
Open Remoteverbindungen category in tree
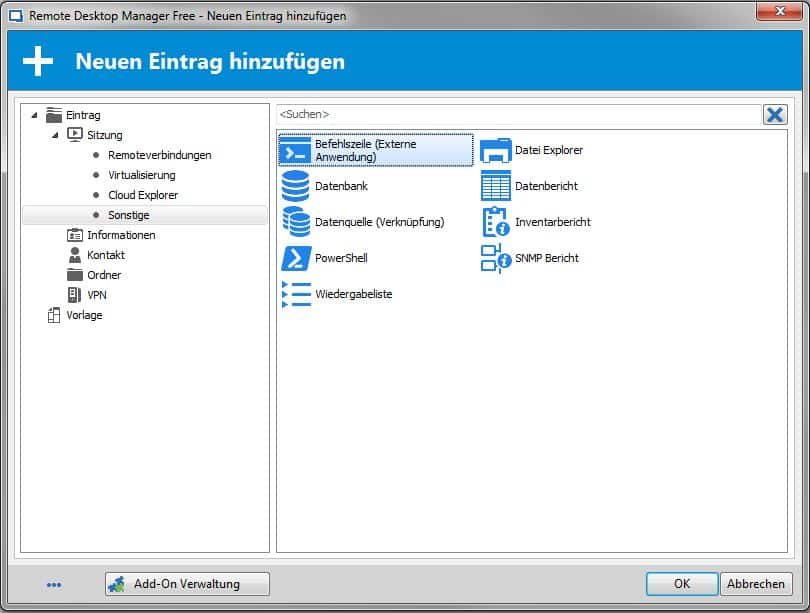pos(159,155)
